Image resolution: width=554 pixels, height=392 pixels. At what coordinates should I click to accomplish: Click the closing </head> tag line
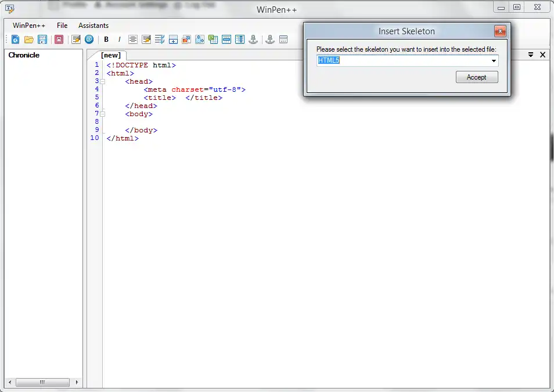click(141, 106)
